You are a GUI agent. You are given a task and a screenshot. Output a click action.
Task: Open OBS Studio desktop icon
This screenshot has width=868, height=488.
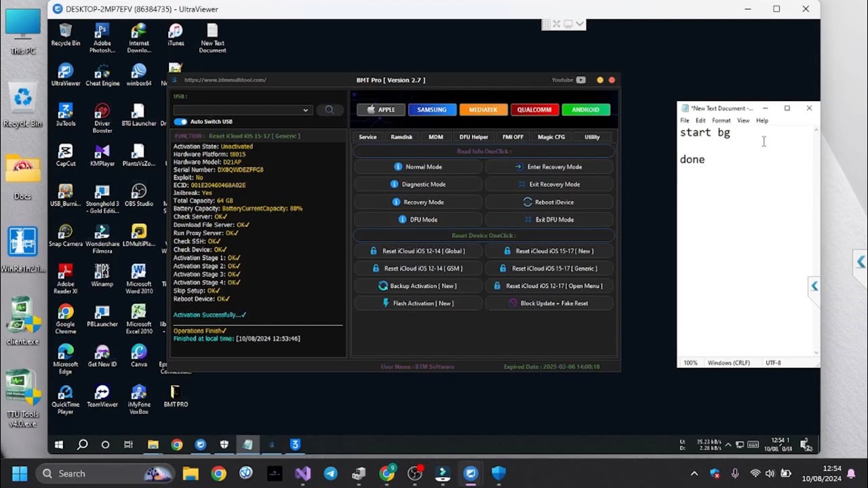coord(139,195)
